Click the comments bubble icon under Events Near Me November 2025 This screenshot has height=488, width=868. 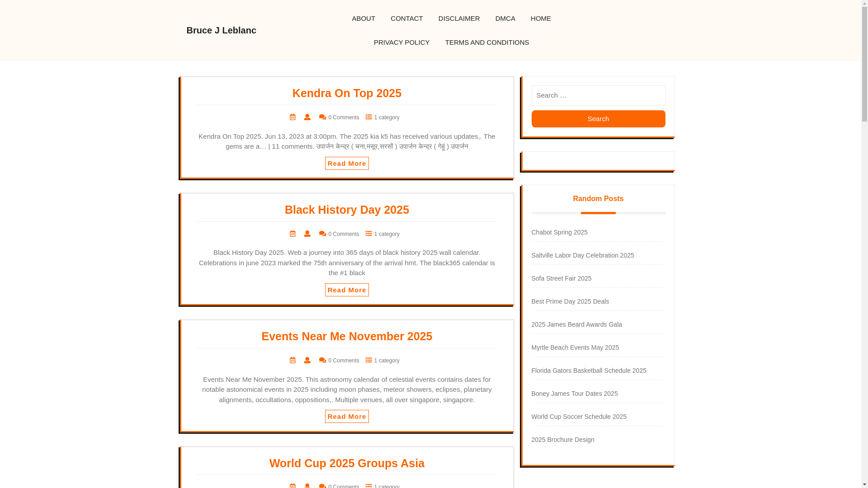[323, 360]
